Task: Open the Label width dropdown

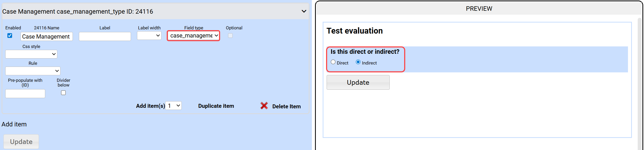Action: [x=149, y=36]
